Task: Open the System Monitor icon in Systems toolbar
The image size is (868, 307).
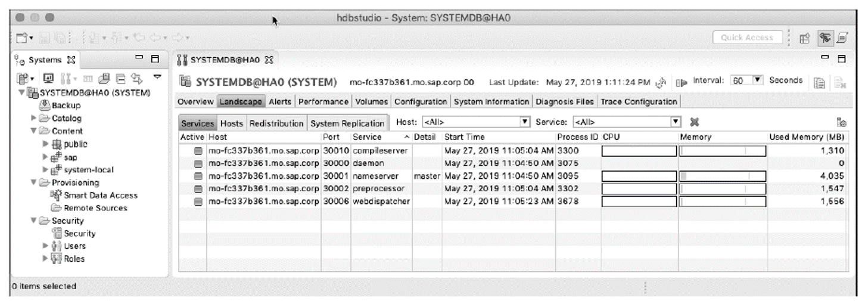Action: 48,79
